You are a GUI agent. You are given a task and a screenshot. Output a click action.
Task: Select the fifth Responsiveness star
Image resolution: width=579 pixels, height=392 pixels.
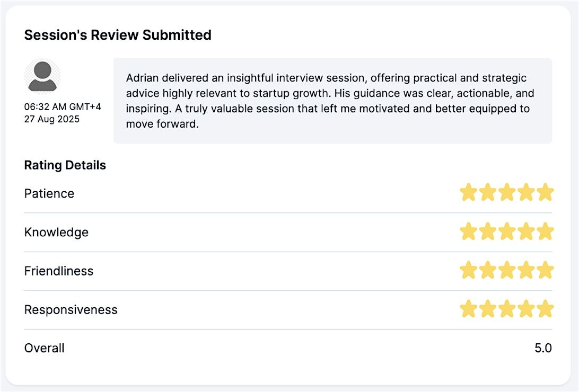[x=545, y=309]
